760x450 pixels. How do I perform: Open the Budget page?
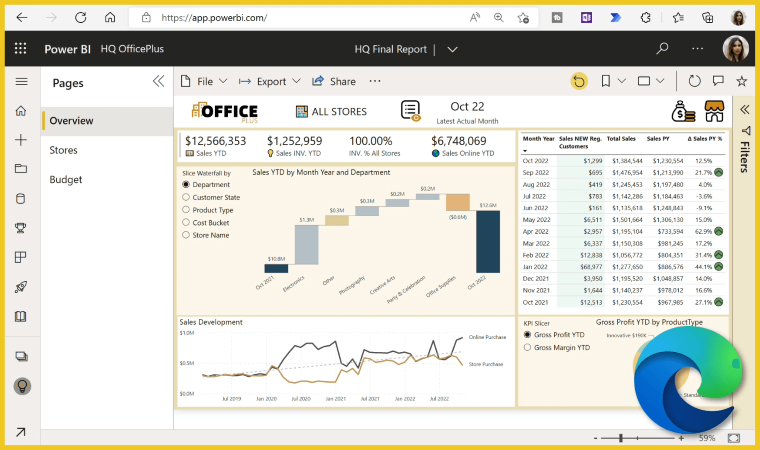[x=66, y=179]
